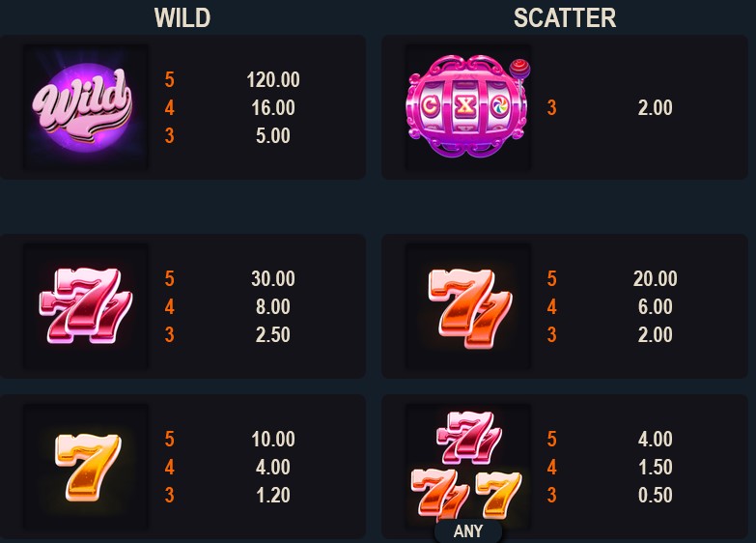The image size is (756, 543).
Task: Select the orange double seven symbol
Action: coord(468,306)
